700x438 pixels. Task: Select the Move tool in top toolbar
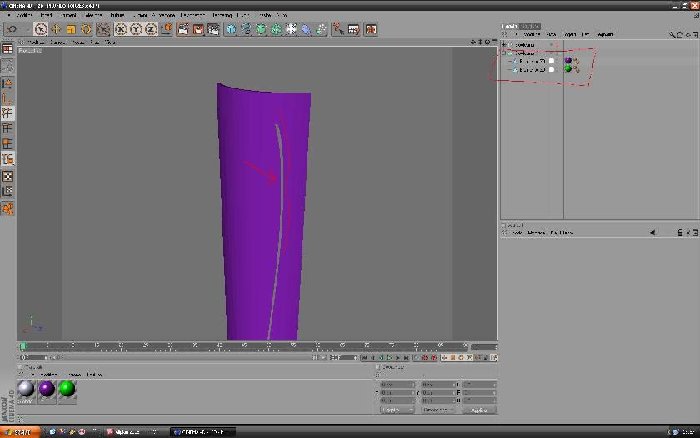(56, 29)
